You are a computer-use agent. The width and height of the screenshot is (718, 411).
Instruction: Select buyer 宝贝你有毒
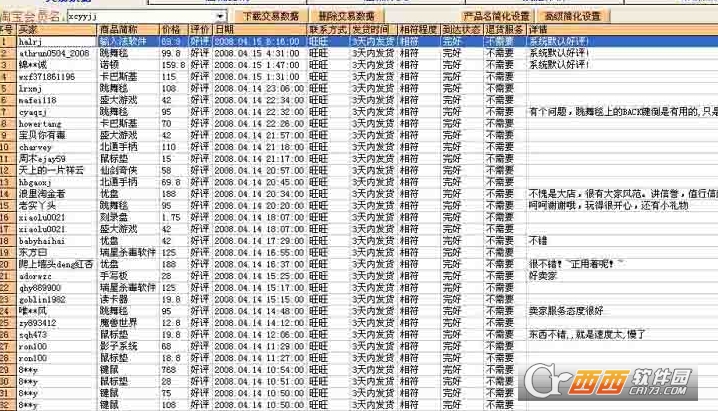[42, 135]
